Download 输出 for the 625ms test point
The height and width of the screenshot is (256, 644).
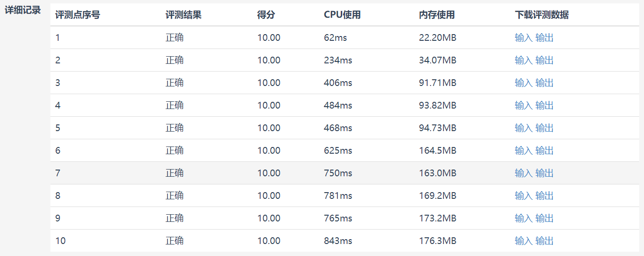544,150
